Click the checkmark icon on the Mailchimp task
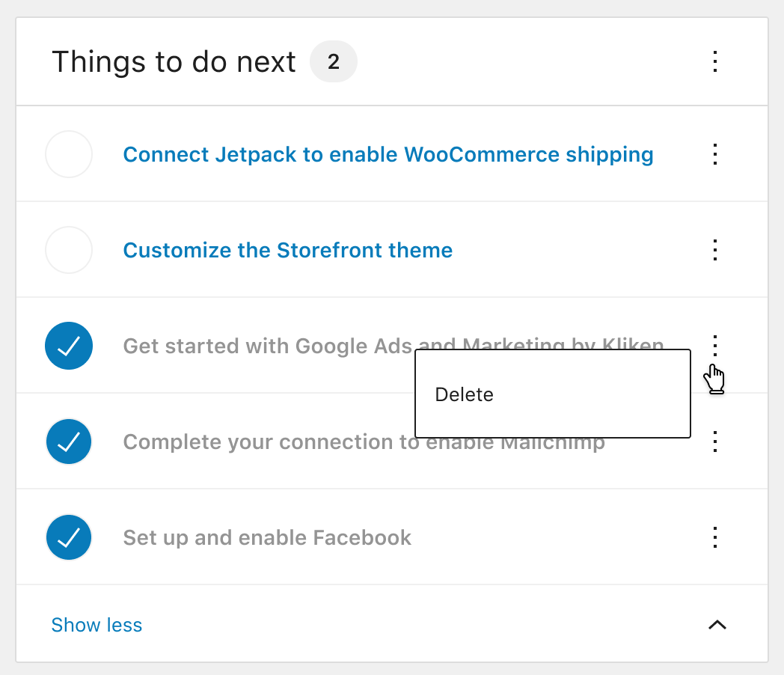 68,442
